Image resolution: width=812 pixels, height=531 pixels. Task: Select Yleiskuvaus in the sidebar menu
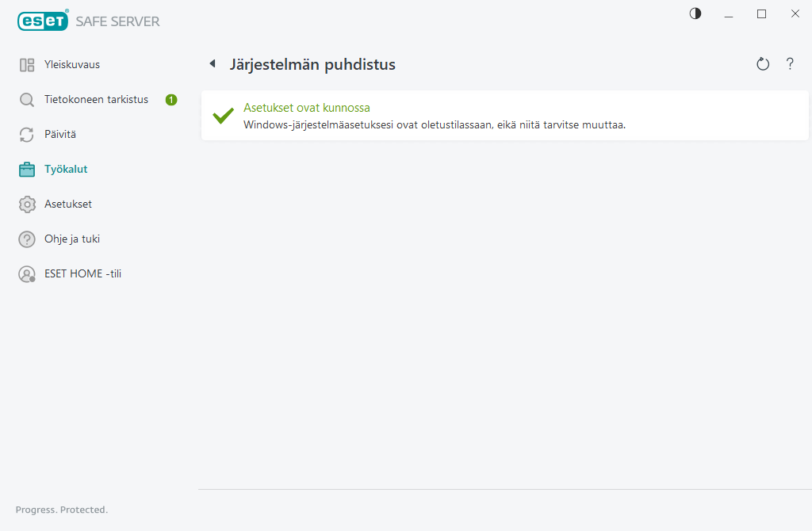click(72, 64)
